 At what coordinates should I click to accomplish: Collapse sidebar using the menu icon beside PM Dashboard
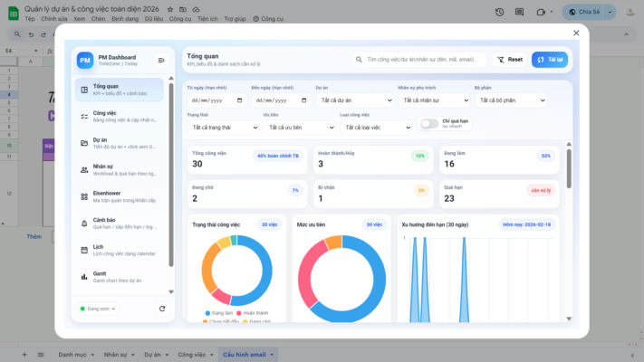coord(161,60)
